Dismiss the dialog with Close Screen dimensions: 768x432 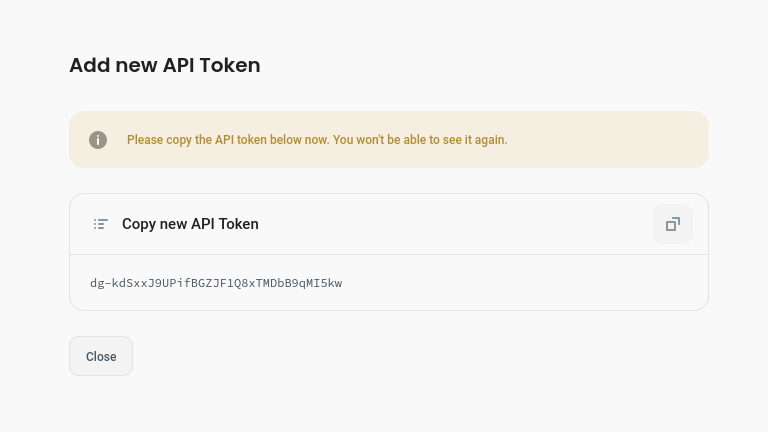tap(101, 356)
